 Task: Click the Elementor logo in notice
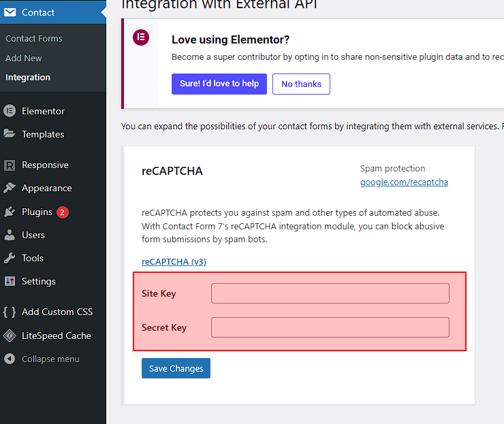(141, 37)
